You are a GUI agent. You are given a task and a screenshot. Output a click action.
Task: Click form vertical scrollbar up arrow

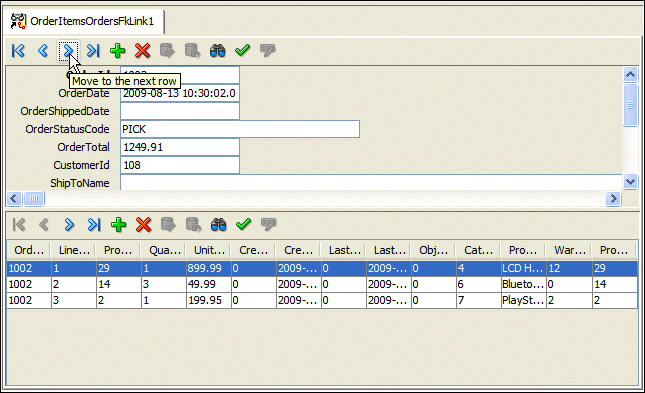[630, 74]
